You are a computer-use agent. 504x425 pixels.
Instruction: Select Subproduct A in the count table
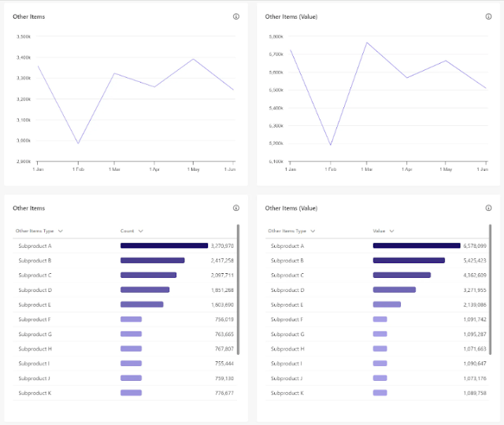click(35, 246)
